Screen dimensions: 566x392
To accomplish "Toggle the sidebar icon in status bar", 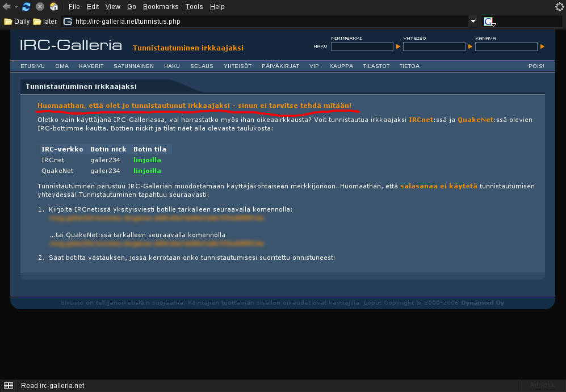I will coord(9,386).
